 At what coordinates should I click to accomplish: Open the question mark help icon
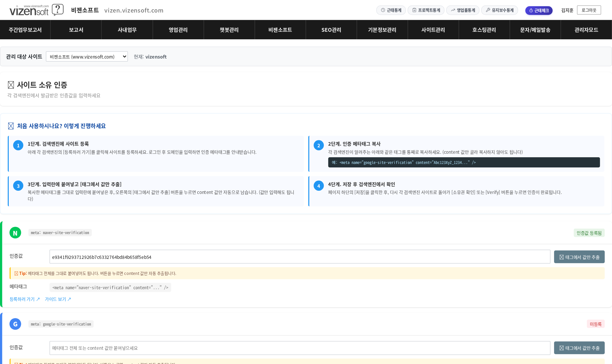[58, 10]
